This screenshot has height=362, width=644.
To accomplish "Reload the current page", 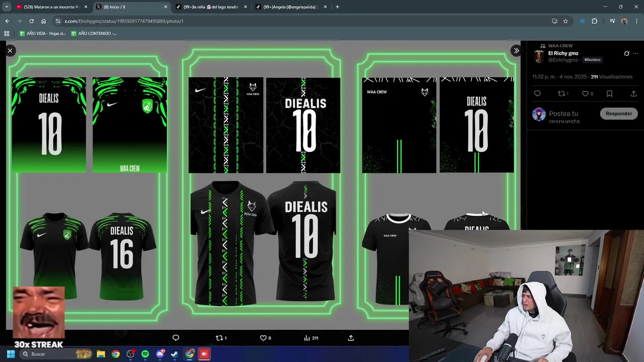I will point(31,21).
